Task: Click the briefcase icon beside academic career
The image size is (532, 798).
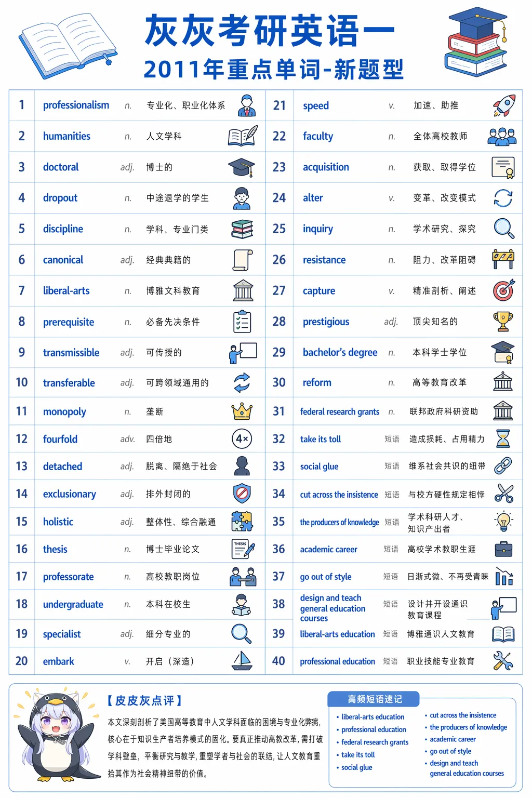Action: point(503,549)
